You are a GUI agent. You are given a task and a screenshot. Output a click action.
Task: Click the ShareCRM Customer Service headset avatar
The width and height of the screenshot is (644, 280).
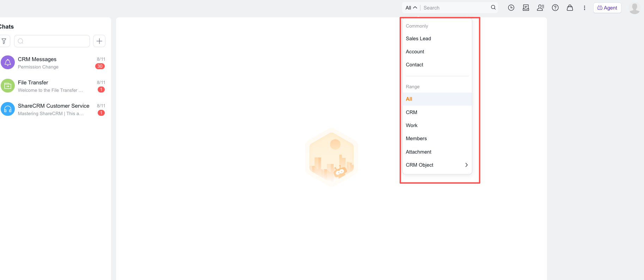pos(8,109)
